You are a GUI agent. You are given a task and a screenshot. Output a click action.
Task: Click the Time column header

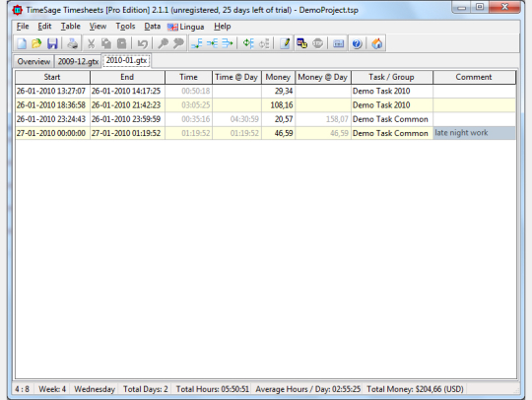188,77
